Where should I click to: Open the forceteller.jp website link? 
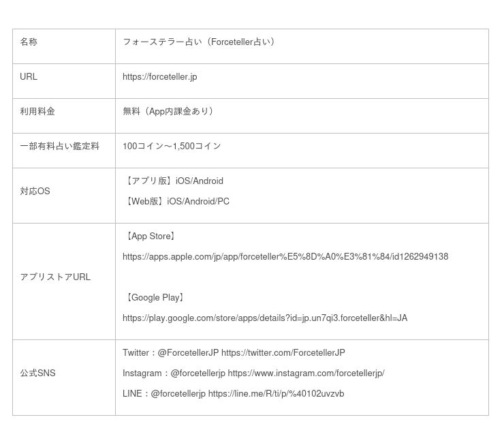pyautogui.click(x=159, y=77)
